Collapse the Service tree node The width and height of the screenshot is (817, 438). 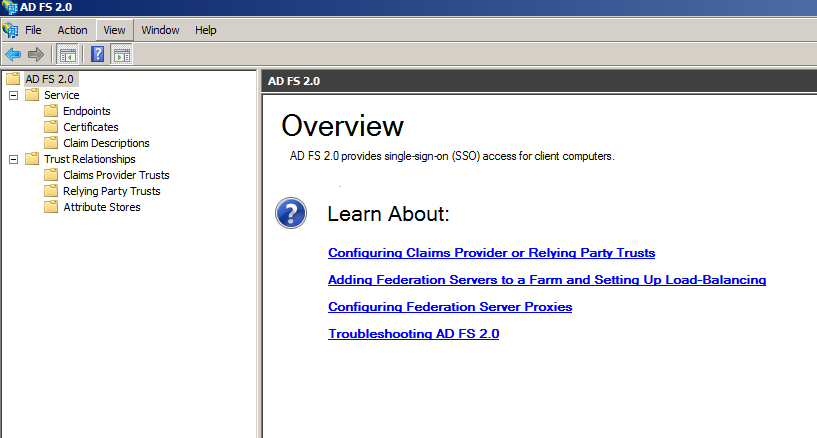[14, 95]
